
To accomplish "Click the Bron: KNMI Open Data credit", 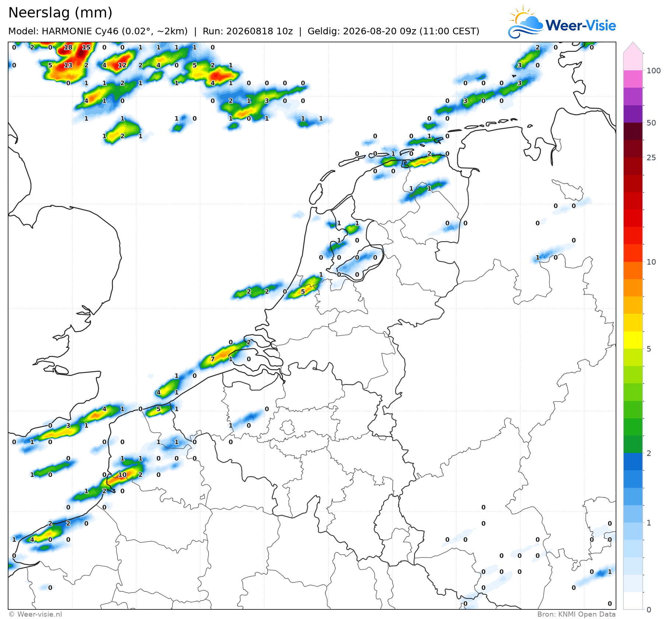I will coord(576,614).
